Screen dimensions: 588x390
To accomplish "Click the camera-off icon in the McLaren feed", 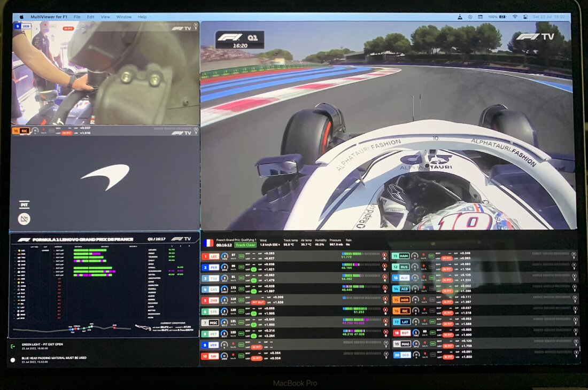I will [24, 218].
